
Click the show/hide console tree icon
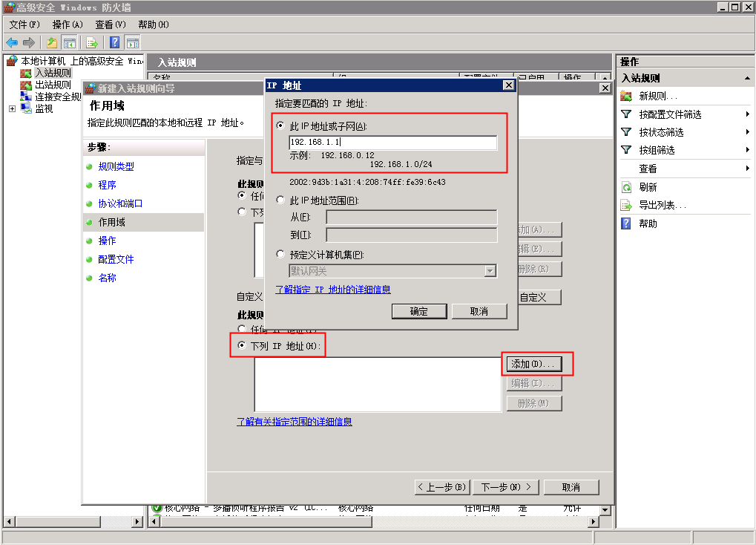[x=70, y=42]
